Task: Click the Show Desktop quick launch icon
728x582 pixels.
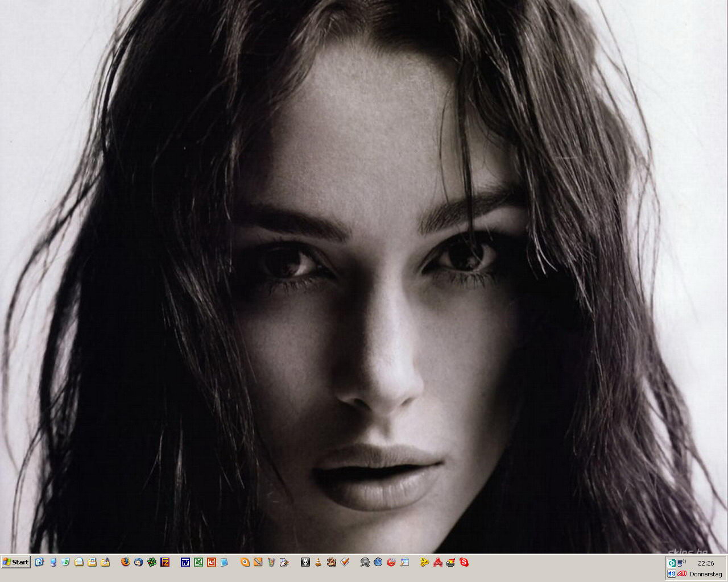Action: coord(39,562)
